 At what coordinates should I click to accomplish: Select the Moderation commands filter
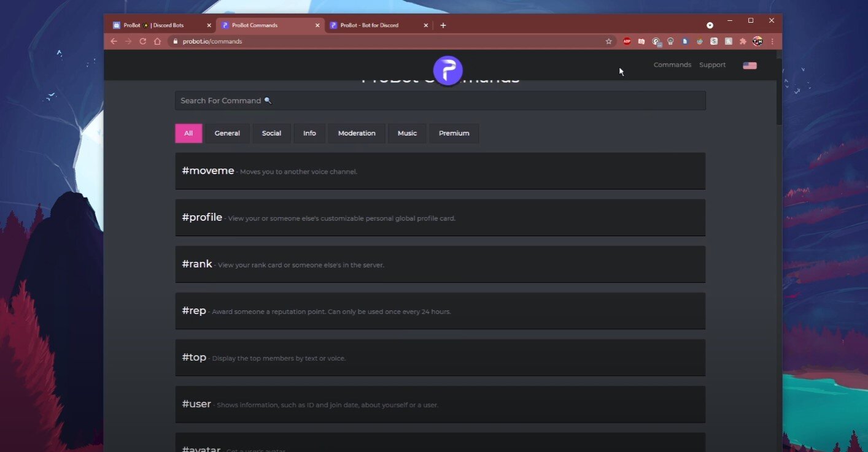[357, 133]
